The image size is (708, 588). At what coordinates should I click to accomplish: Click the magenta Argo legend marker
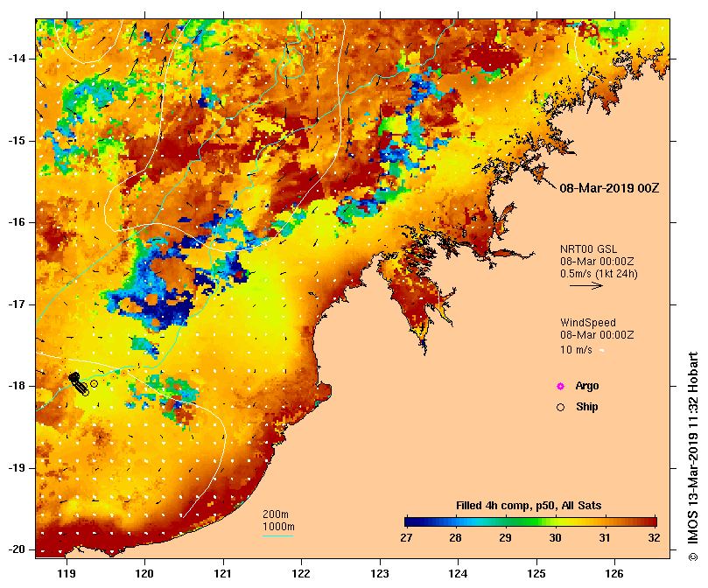click(x=560, y=386)
